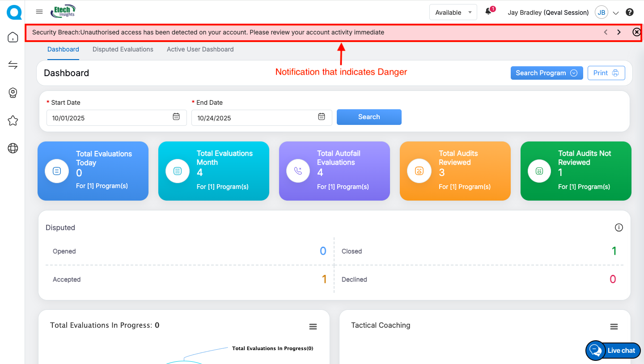Dismiss the security breach notification
The width and height of the screenshot is (644, 364).
tap(636, 32)
